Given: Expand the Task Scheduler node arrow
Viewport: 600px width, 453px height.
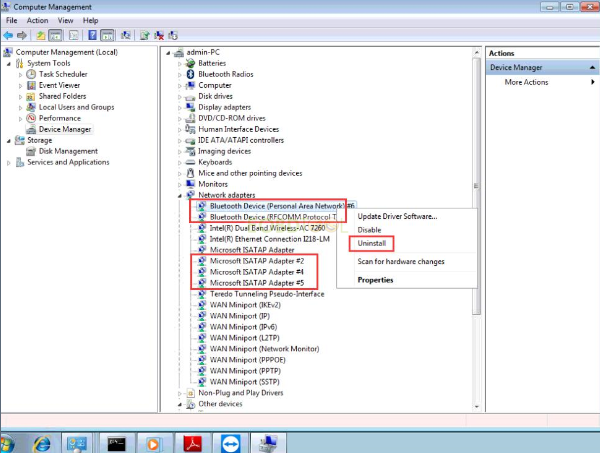Looking at the screenshot, I should click(20, 75).
